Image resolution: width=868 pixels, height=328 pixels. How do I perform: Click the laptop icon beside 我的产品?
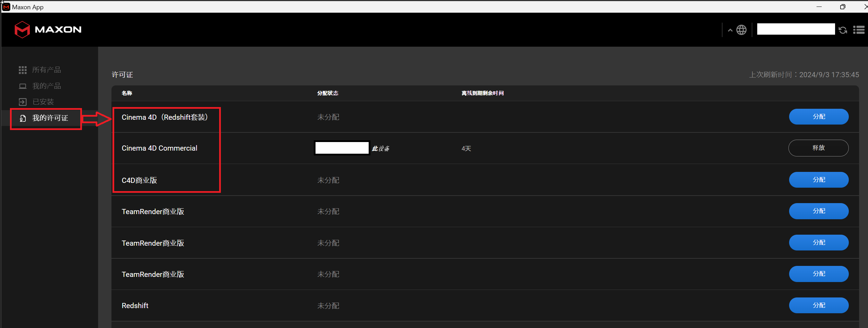(23, 86)
